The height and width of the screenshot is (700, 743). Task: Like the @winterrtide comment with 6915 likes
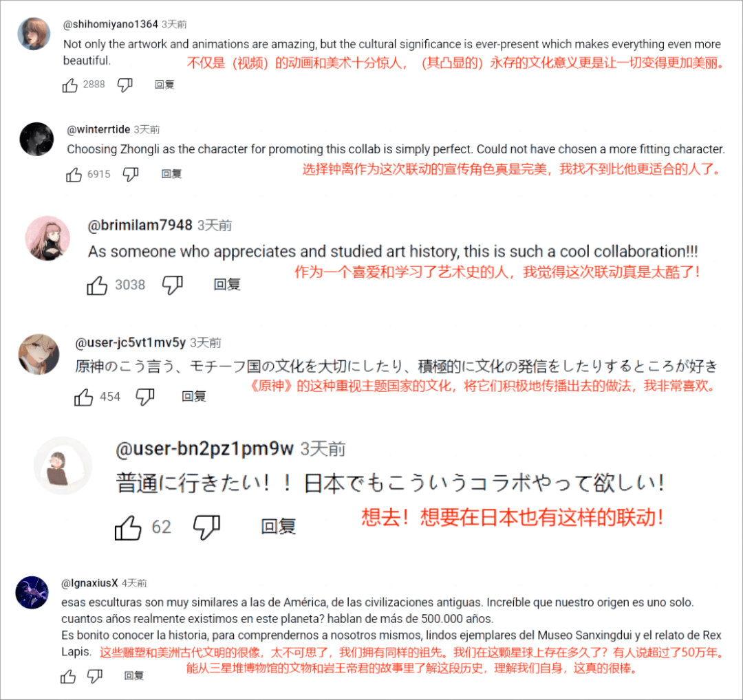[74, 174]
